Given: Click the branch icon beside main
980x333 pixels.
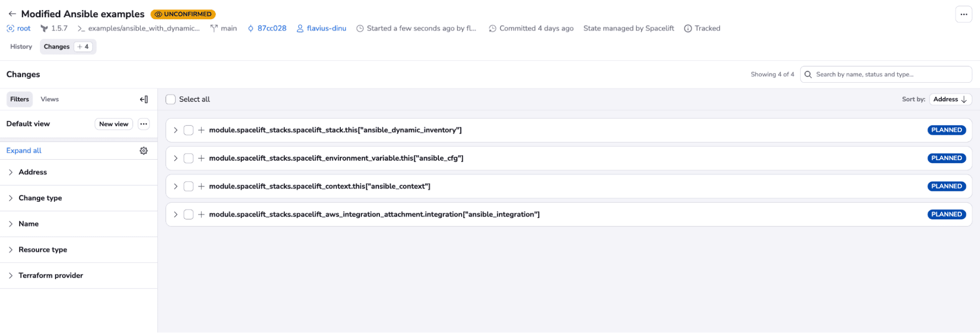Looking at the screenshot, I should pyautogui.click(x=214, y=28).
